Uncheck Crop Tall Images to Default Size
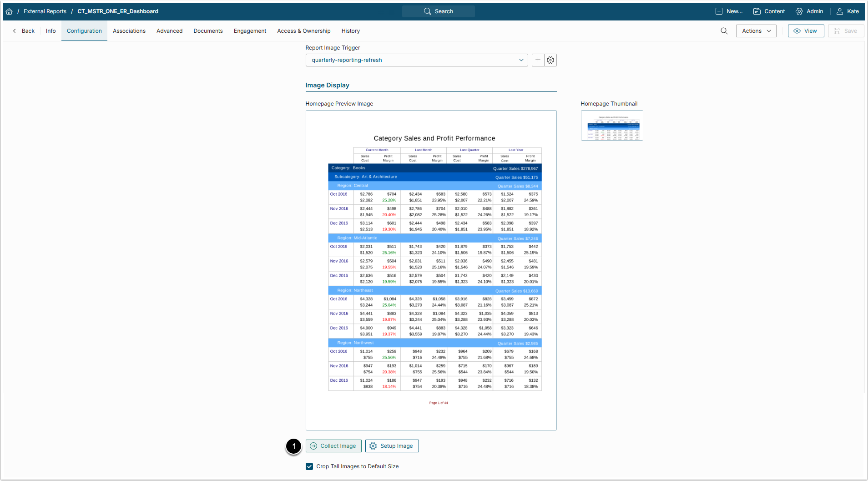868x481 pixels. [x=309, y=466]
